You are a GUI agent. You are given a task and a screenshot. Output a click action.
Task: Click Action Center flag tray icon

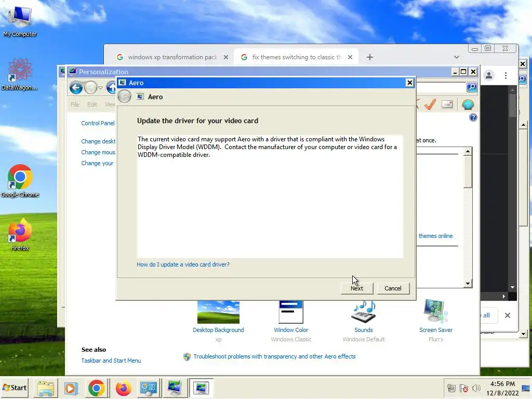point(464,388)
